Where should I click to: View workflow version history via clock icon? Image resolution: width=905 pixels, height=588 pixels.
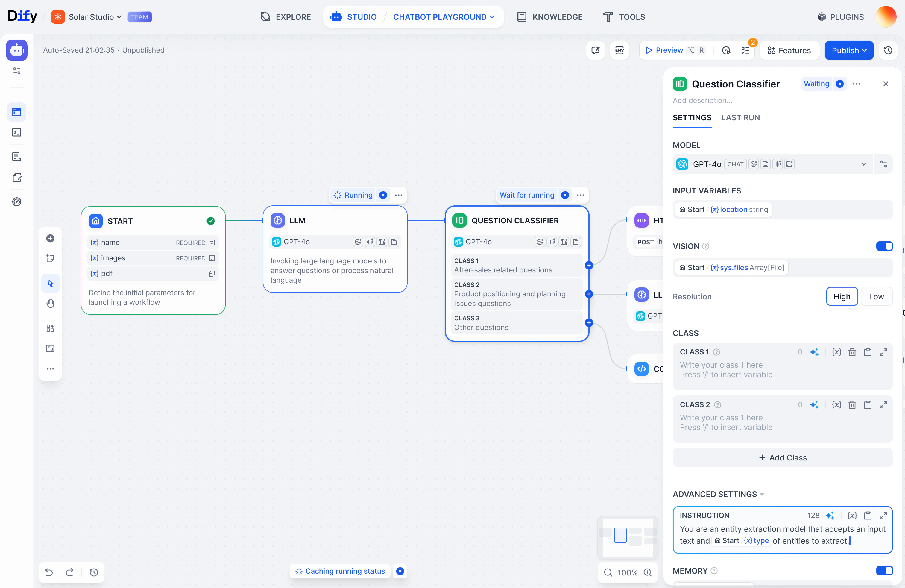888,50
